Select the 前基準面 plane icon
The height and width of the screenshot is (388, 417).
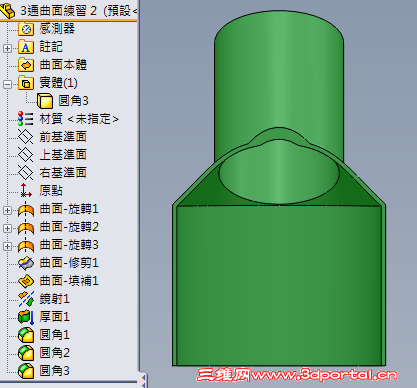point(26,137)
